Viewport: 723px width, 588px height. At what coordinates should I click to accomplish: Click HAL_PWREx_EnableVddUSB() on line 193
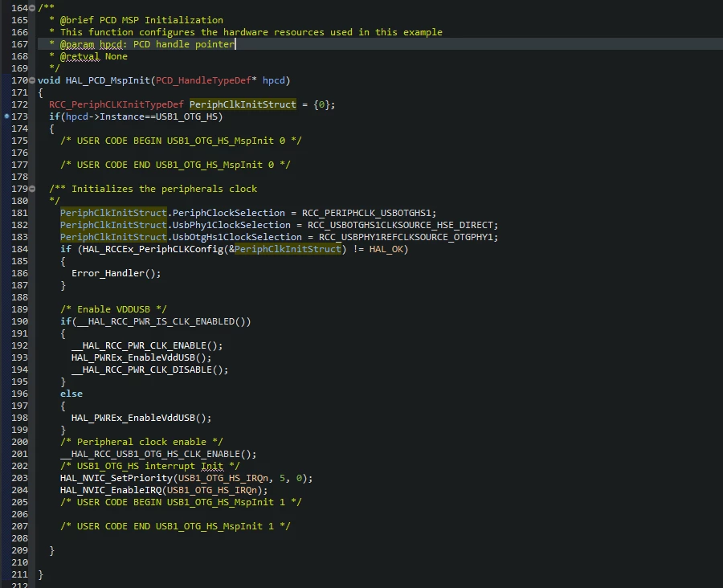click(141, 357)
